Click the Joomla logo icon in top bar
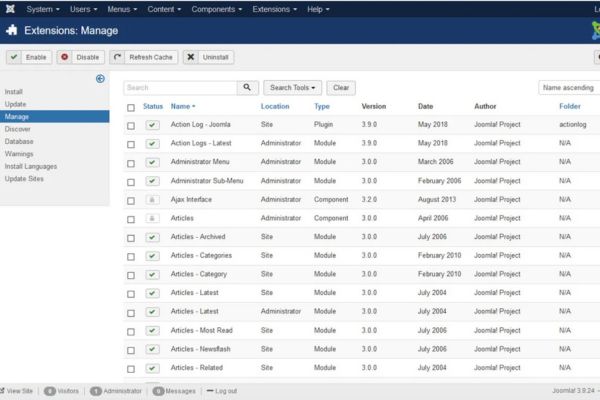 (11, 8)
